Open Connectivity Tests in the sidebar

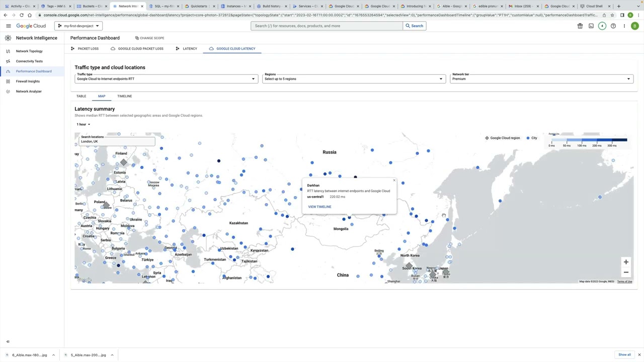[29, 61]
